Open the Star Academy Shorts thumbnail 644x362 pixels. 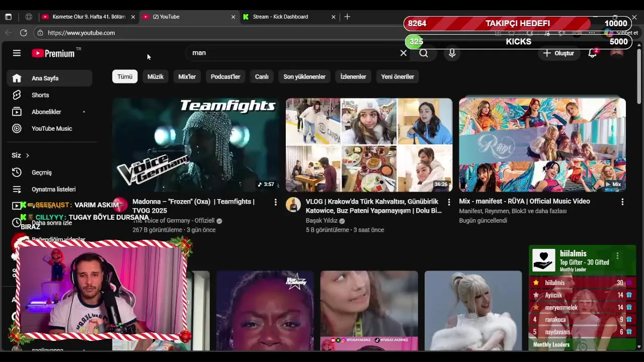point(265,310)
